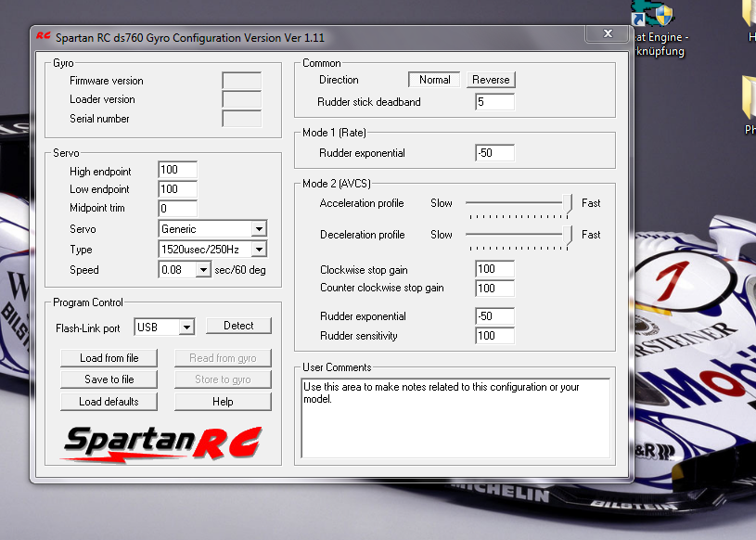Click the Store to gyro button
This screenshot has width=756, height=540.
click(223, 379)
